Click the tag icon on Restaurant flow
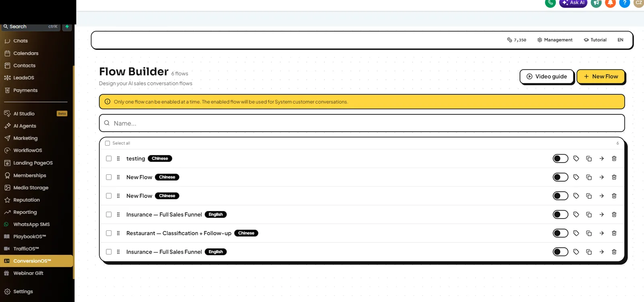 click(x=576, y=233)
